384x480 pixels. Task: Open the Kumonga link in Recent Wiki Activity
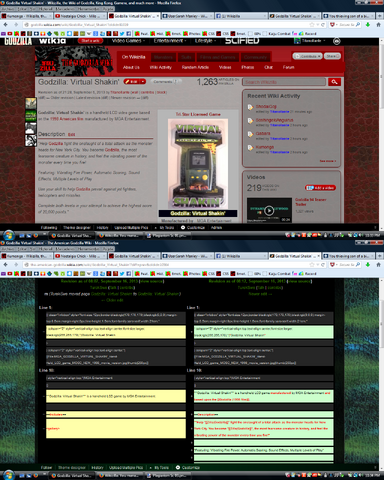(x=265, y=147)
